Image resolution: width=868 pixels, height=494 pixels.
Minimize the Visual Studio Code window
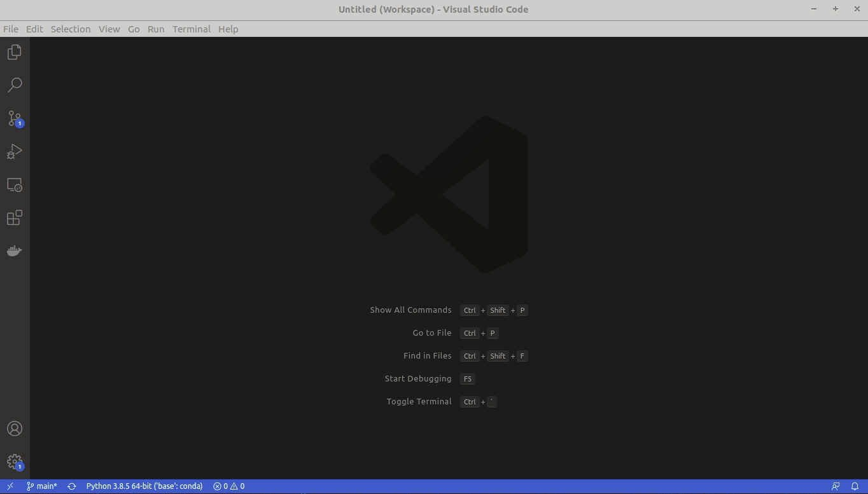(x=814, y=9)
